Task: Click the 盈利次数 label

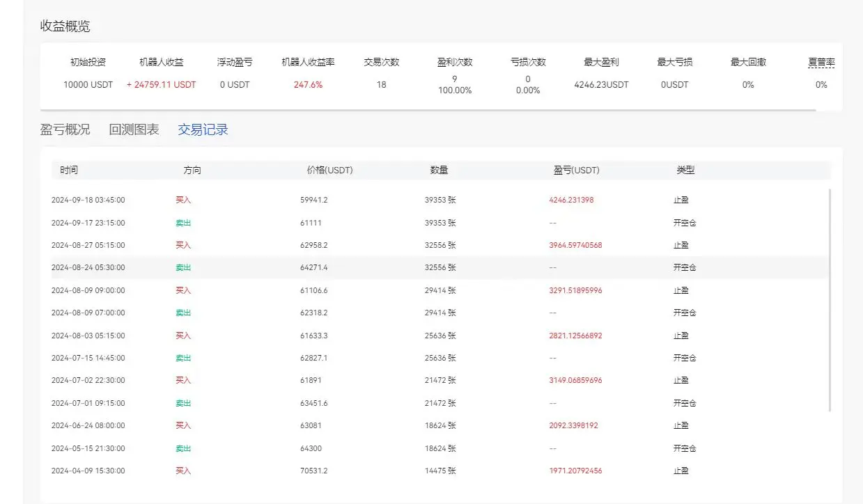Action: point(455,62)
